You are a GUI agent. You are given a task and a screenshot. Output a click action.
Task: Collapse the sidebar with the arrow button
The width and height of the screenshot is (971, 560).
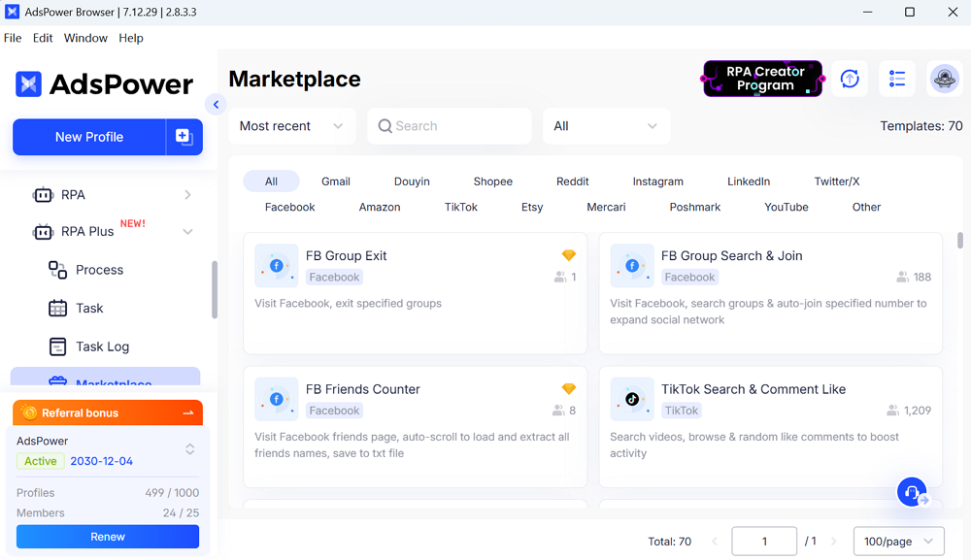[216, 105]
